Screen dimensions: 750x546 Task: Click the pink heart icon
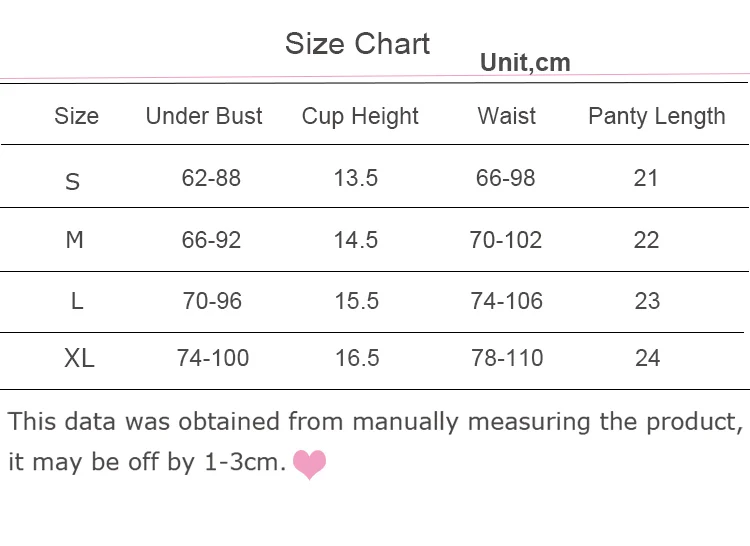click(310, 464)
